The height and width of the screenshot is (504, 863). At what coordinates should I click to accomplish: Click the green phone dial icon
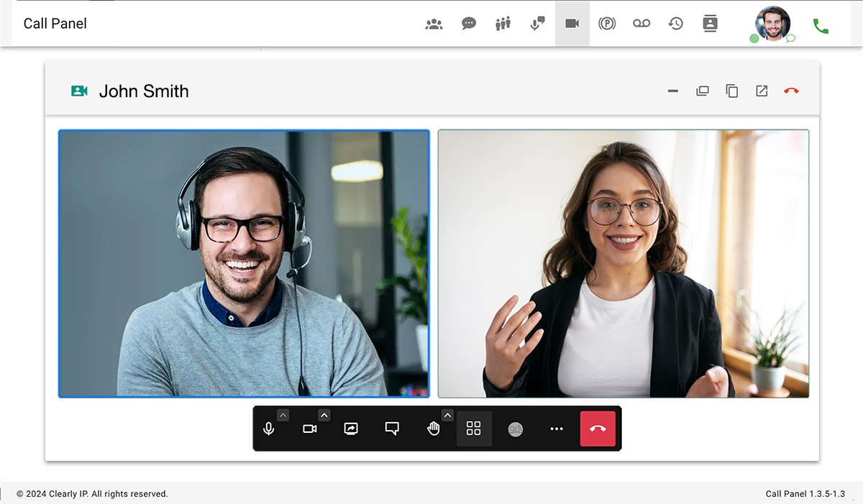(820, 26)
